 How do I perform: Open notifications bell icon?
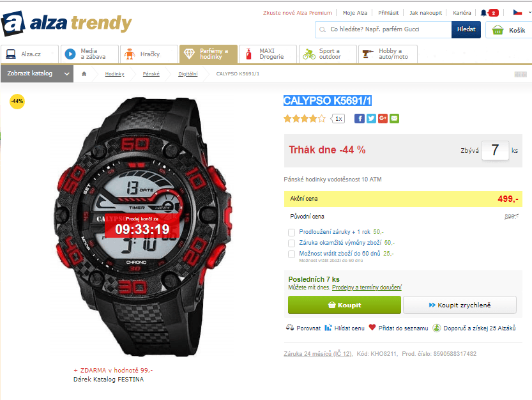tap(483, 13)
